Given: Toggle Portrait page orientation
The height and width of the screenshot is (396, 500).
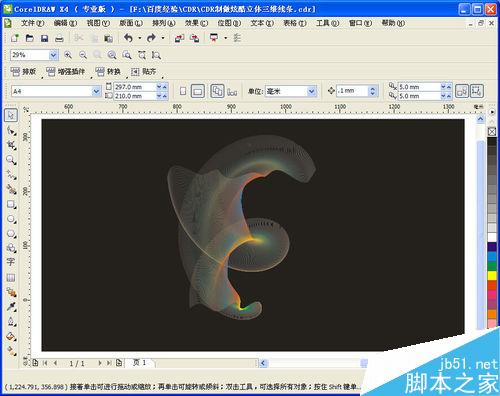Looking at the screenshot, I should pos(183,91).
